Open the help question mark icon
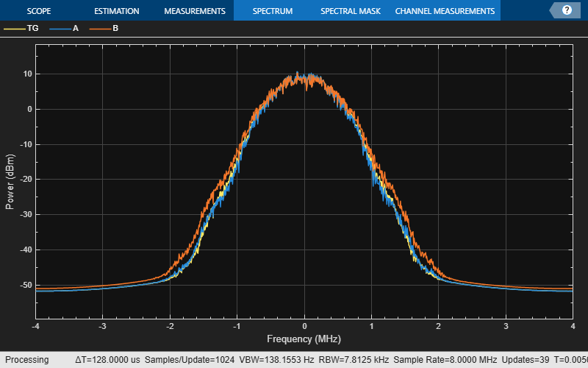Viewport: 588px width, 368px height. point(567,10)
